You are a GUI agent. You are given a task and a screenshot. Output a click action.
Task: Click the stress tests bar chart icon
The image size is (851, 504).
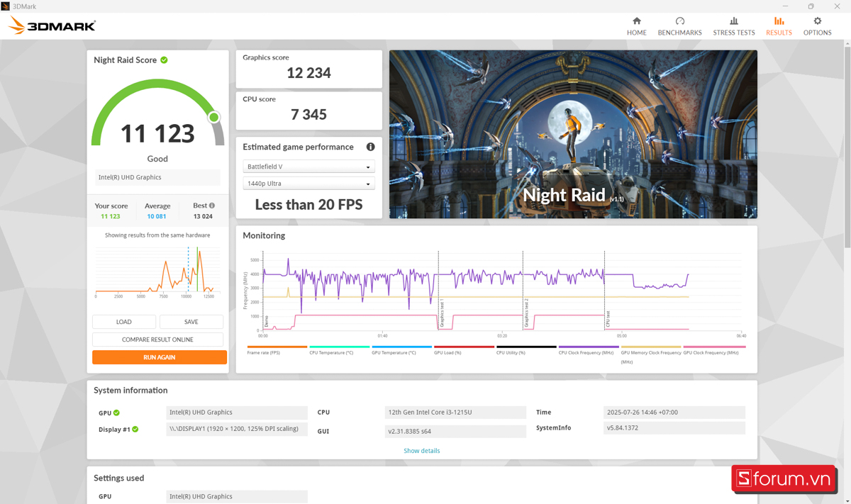click(x=734, y=21)
